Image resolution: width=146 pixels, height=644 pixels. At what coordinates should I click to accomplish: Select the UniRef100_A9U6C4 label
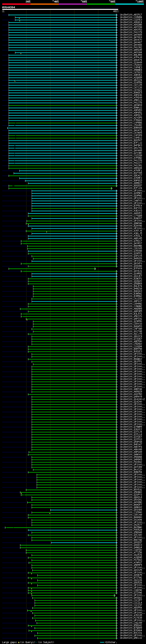pos(131,22)
